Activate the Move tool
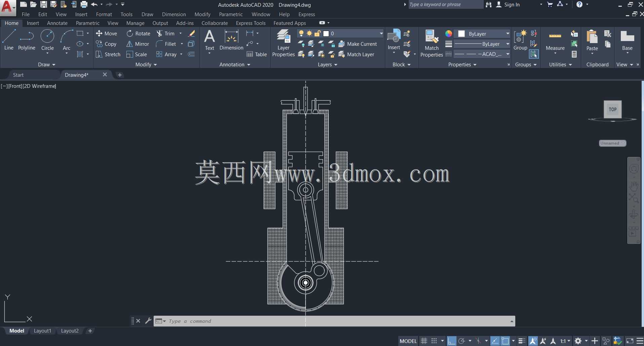Screen dimensions: 644x346 click(x=106, y=33)
